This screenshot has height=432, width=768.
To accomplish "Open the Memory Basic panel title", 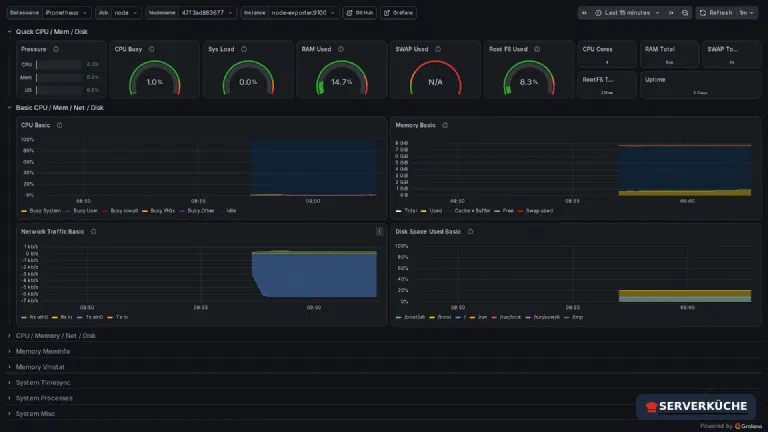I will 415,125.
